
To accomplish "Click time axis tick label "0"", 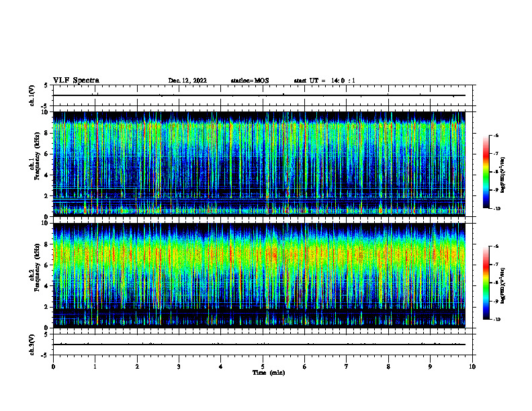I will click(x=53, y=367).
